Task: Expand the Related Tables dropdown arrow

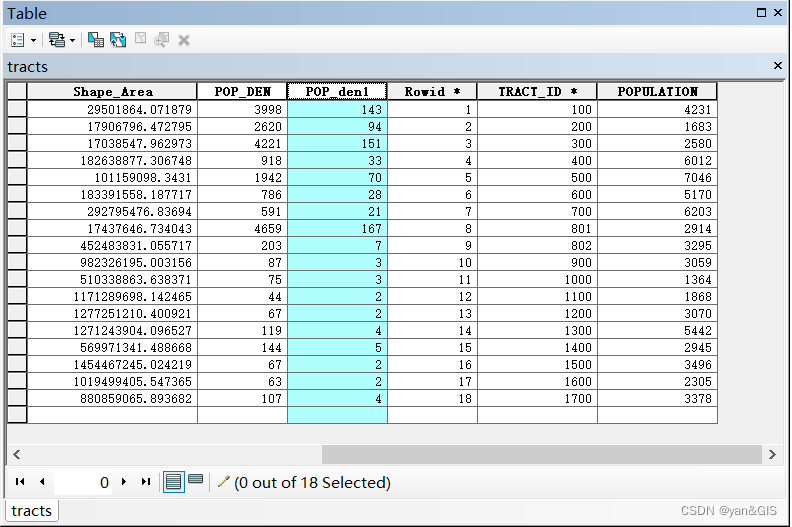Action: coord(72,40)
